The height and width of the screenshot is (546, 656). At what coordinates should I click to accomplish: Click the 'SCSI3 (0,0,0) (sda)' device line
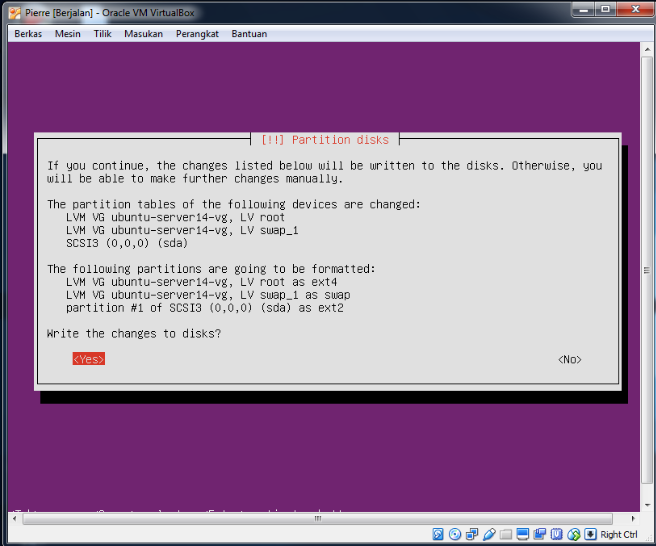127,243
